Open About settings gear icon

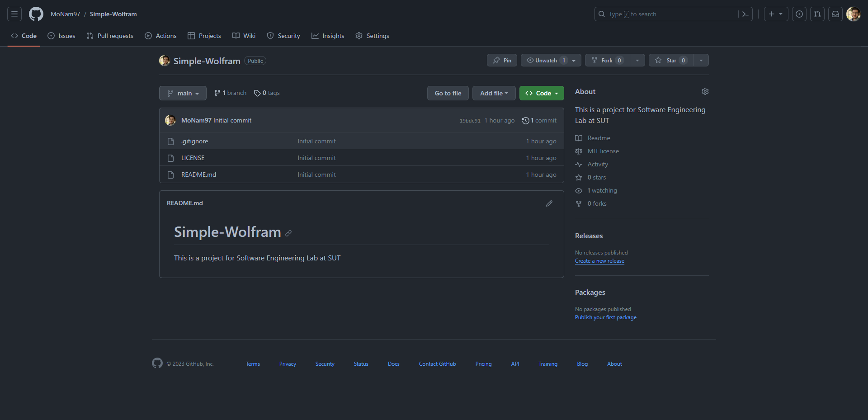(705, 91)
